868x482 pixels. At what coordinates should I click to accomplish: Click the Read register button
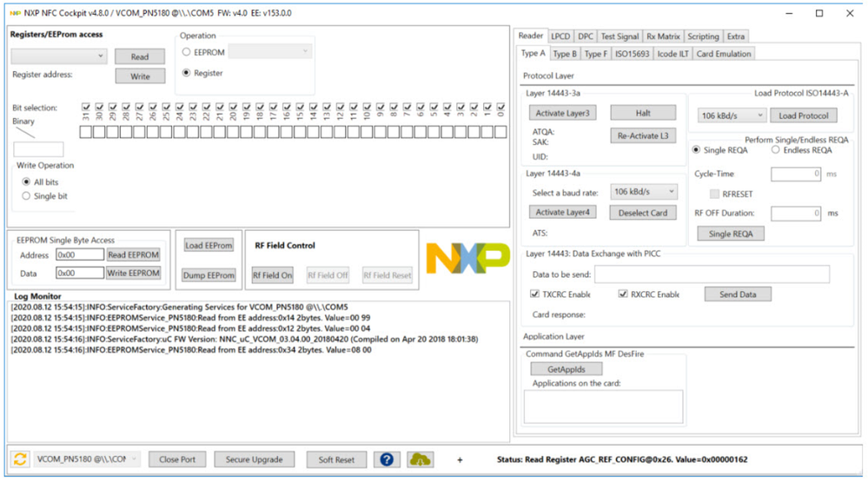pyautogui.click(x=140, y=56)
